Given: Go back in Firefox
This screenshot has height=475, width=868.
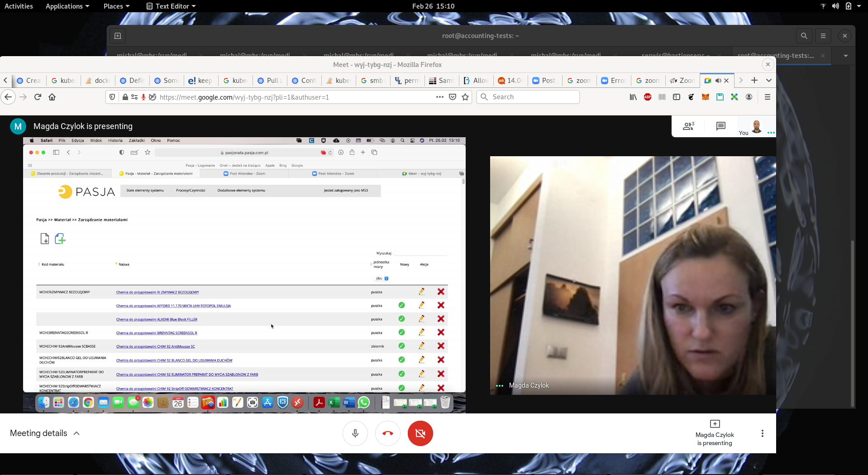Looking at the screenshot, I should click(x=8, y=97).
